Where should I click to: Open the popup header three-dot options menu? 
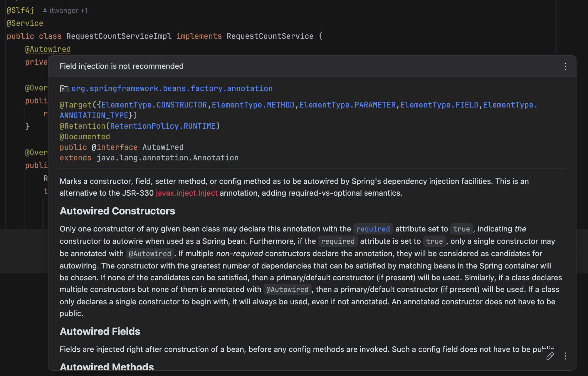[565, 66]
